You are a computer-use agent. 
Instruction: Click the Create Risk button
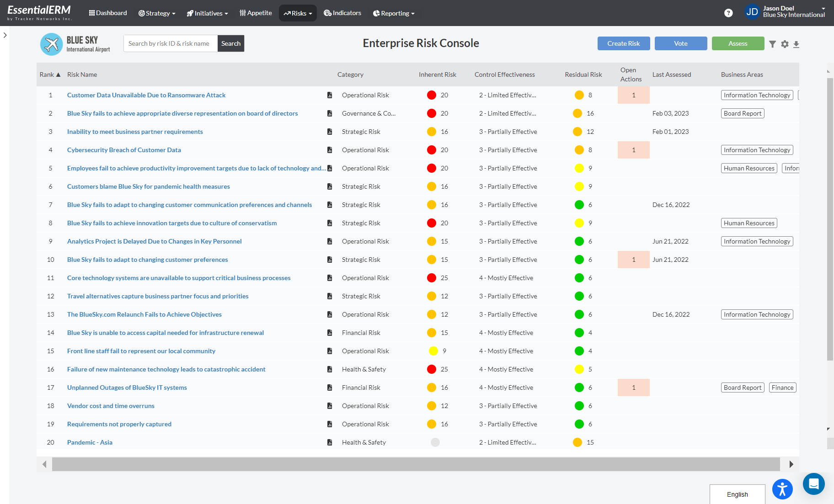[x=623, y=43]
